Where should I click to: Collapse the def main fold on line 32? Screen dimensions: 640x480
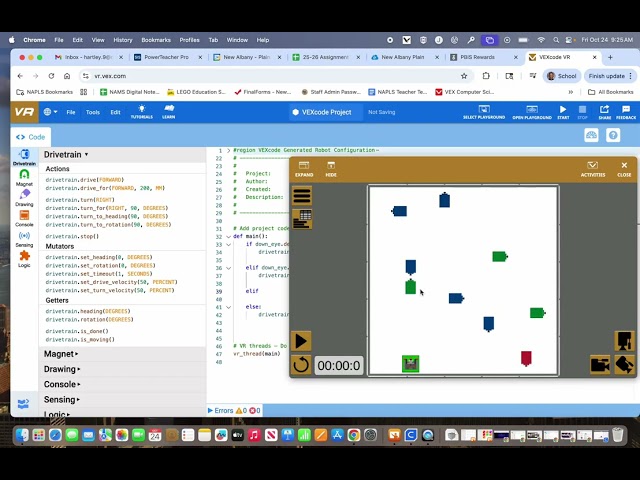[229, 236]
